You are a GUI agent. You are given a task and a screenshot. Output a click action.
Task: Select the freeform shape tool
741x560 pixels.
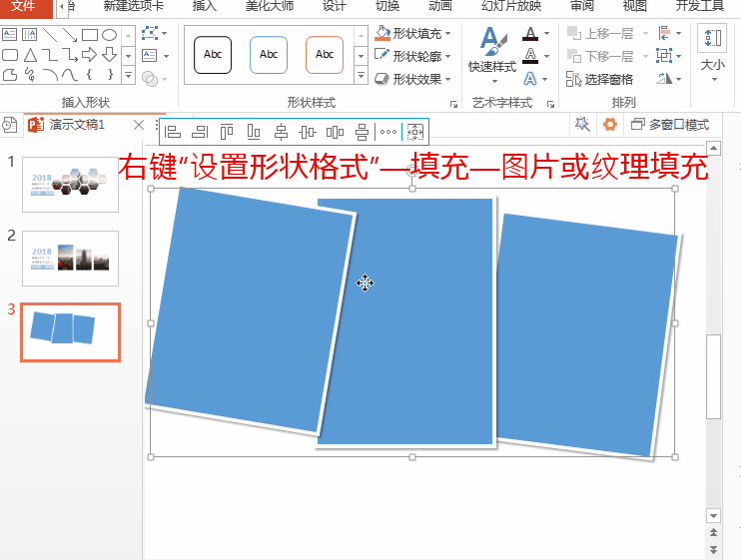9,75
